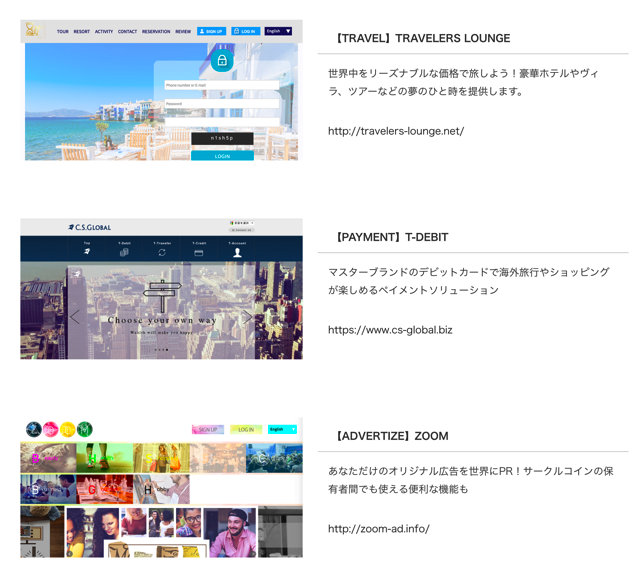Open the C.S.Global language selector
This screenshot has height=570, width=639.
coord(242,223)
